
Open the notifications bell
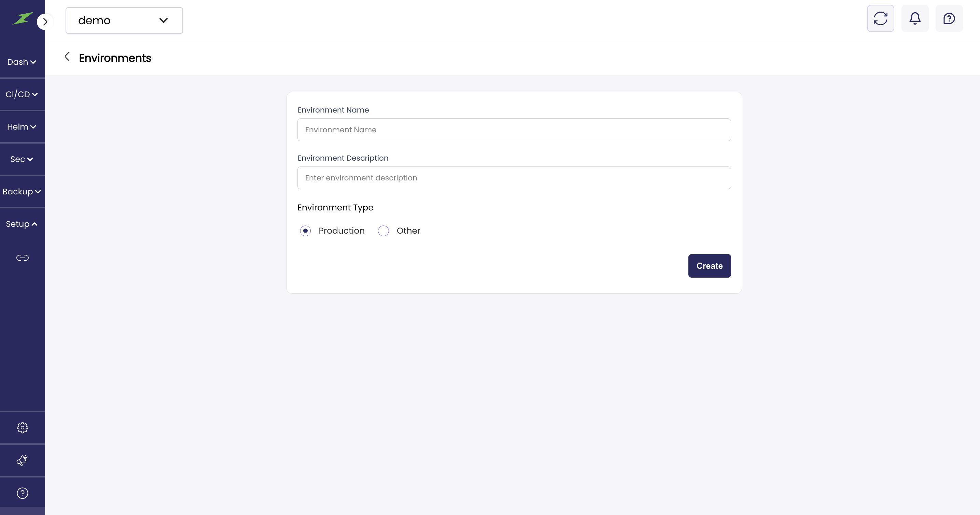pyautogui.click(x=915, y=18)
